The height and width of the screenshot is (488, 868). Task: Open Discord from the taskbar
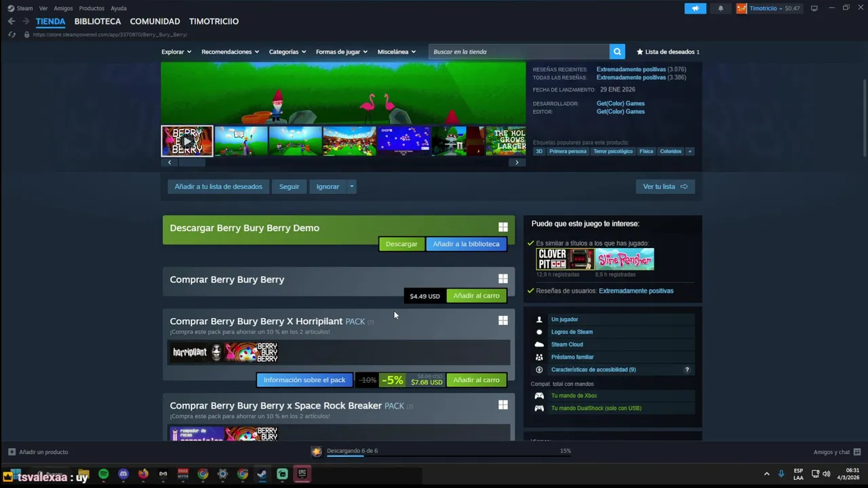(123, 474)
